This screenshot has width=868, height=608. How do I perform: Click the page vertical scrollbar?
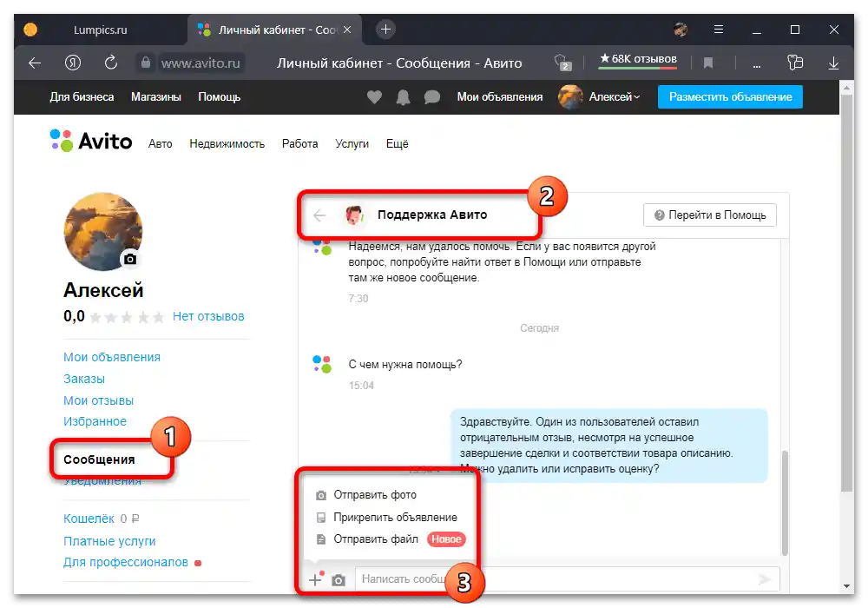tap(846, 293)
